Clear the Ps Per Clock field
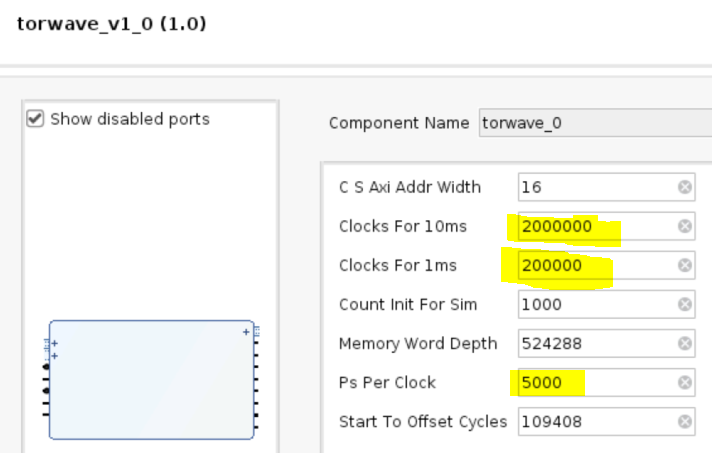Image resolution: width=712 pixels, height=453 pixels. [x=685, y=382]
